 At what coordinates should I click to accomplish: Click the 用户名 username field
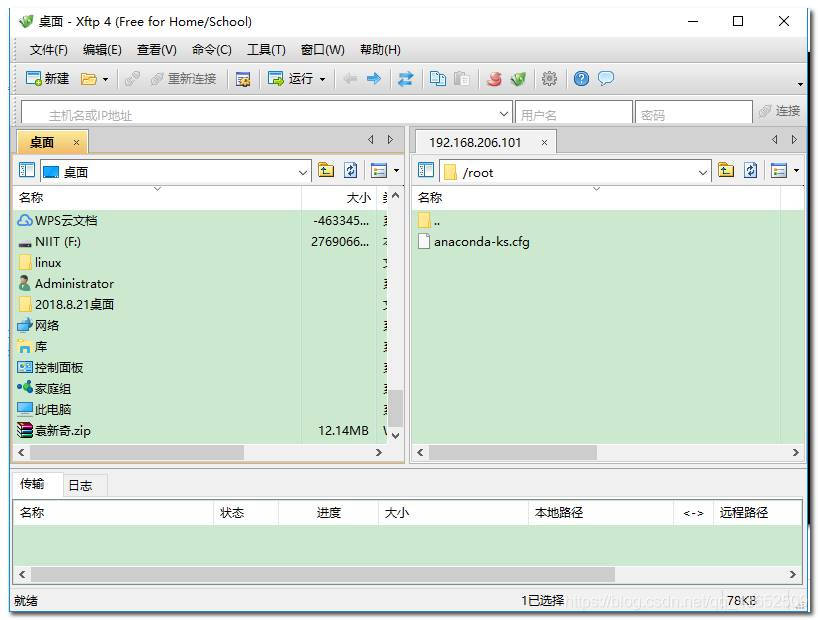pyautogui.click(x=573, y=113)
